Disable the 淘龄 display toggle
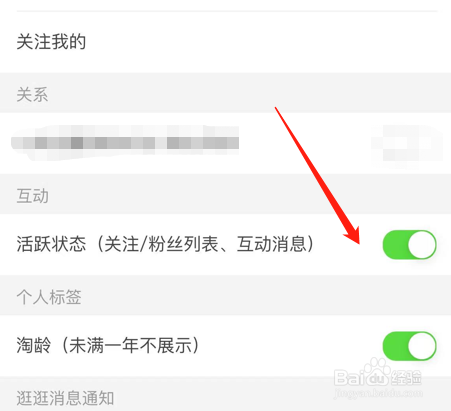Viewport: 451px width, 411px height. point(409,346)
